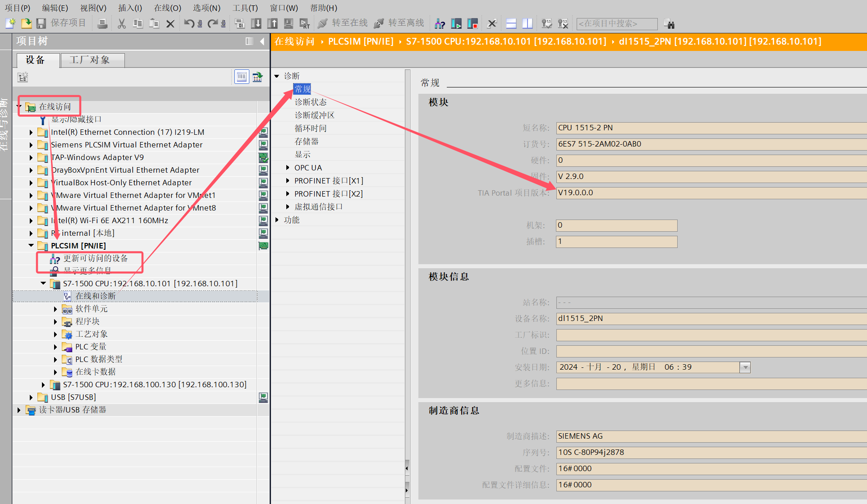Screen dimensions: 867x504
Task: Open the installation date dropdown arrow
Action: click(745, 367)
